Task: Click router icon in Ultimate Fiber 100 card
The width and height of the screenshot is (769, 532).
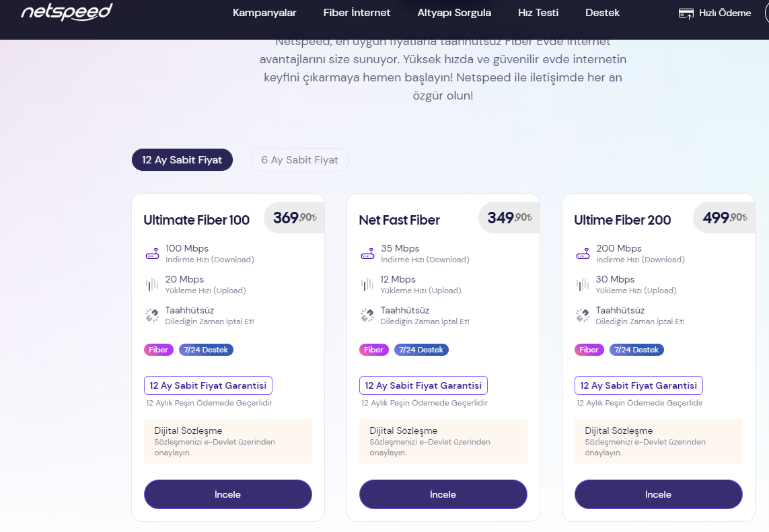Action: click(152, 254)
